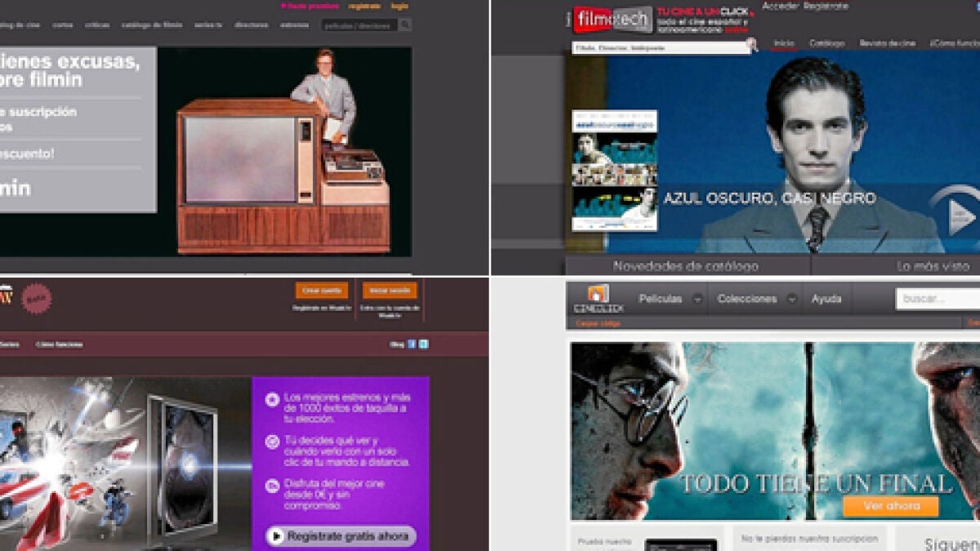Click the Cineclick buscar search field
The image size is (980, 551).
938,299
